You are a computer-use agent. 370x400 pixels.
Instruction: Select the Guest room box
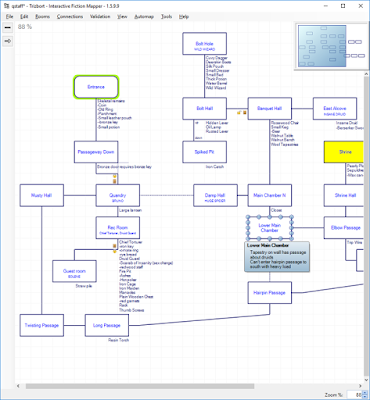74,271
